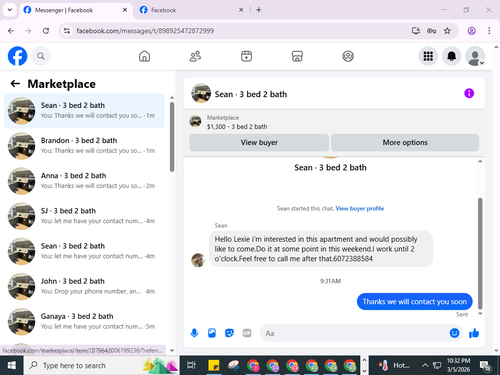
Task: Click Sean's Hello Lexie message bubble
Action: (321, 249)
